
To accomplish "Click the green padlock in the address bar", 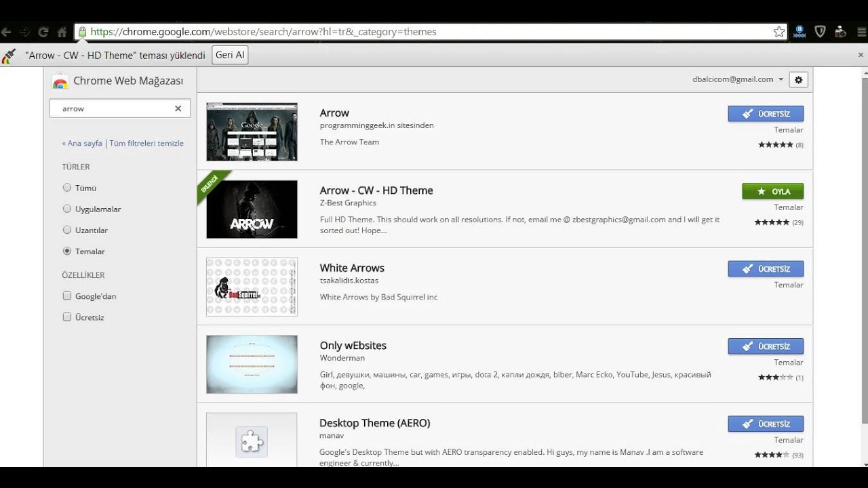I will click(x=83, y=32).
